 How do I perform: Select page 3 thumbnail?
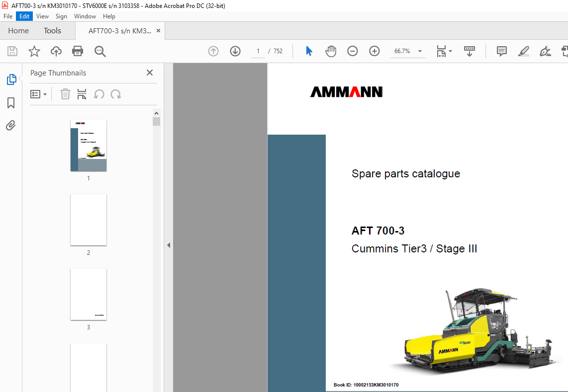pyautogui.click(x=89, y=294)
